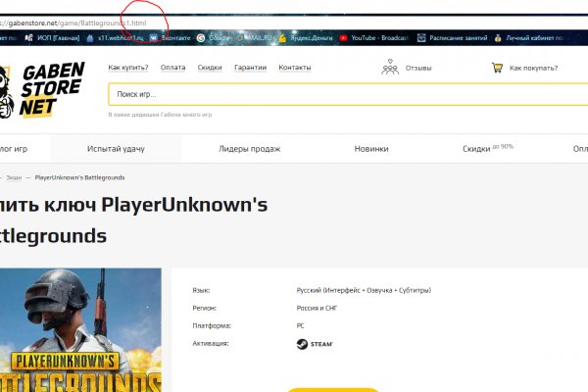The image size is (588, 392).
Task: Open the Расписание занятий bookmark
Action: click(457, 38)
